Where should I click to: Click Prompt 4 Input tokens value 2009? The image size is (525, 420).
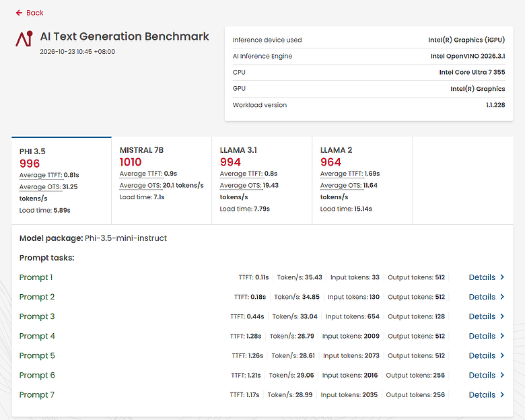(372, 336)
